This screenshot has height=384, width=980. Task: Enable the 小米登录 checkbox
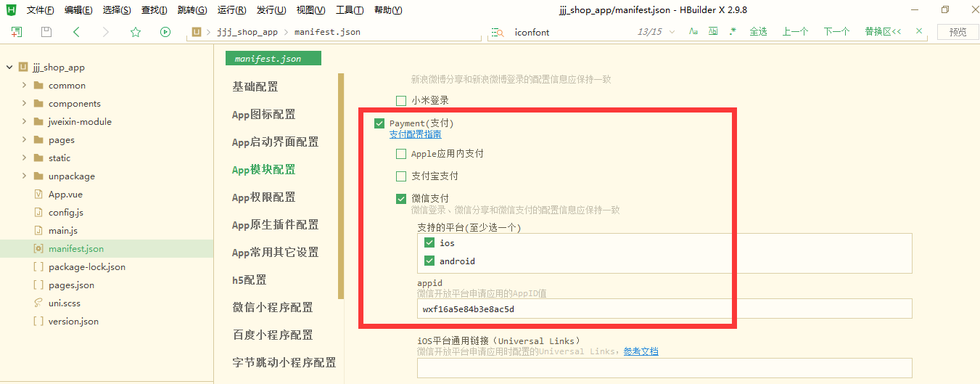tap(401, 101)
